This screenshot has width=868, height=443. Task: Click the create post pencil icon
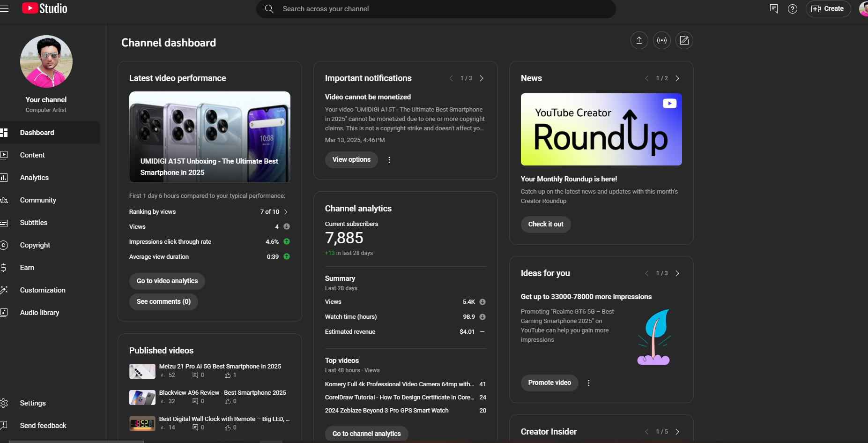[684, 40]
